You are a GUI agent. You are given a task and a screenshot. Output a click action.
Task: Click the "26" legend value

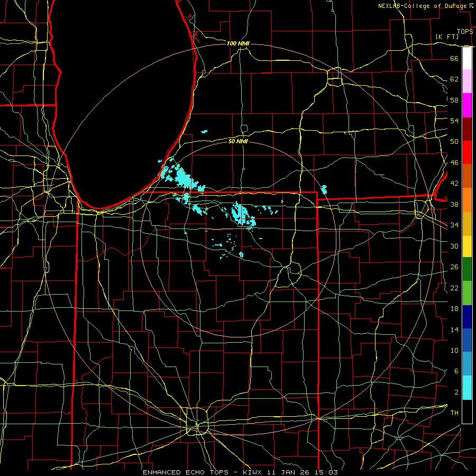[x=454, y=267]
